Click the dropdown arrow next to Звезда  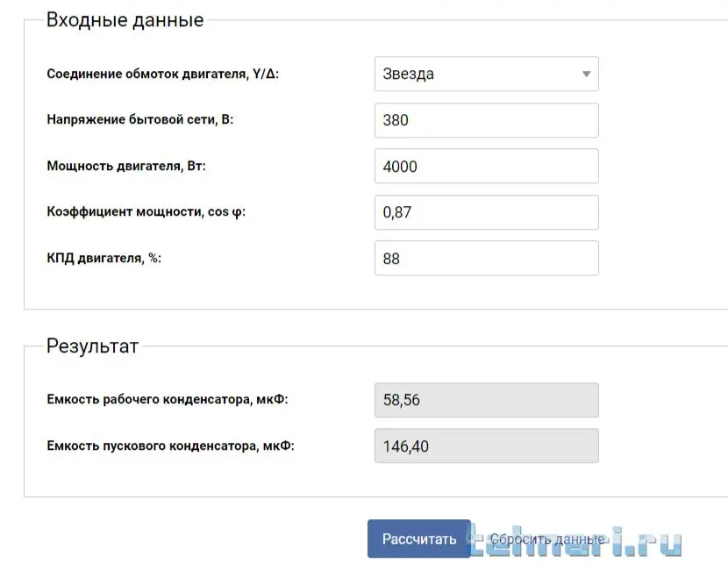[x=587, y=75]
